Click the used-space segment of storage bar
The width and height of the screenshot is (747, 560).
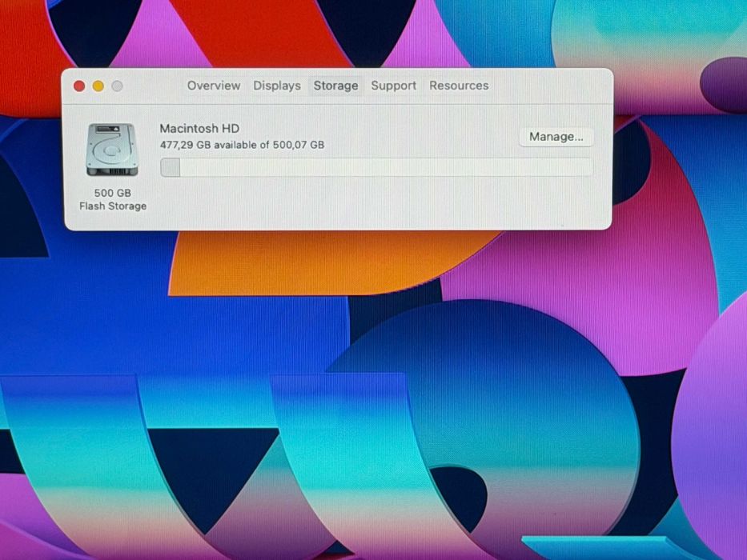coord(170,168)
